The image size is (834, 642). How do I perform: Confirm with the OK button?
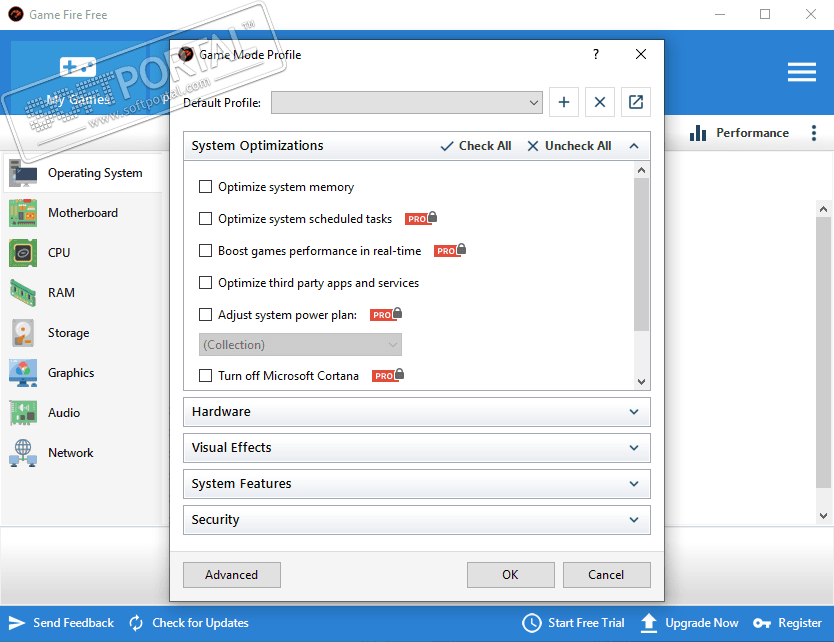coord(510,575)
